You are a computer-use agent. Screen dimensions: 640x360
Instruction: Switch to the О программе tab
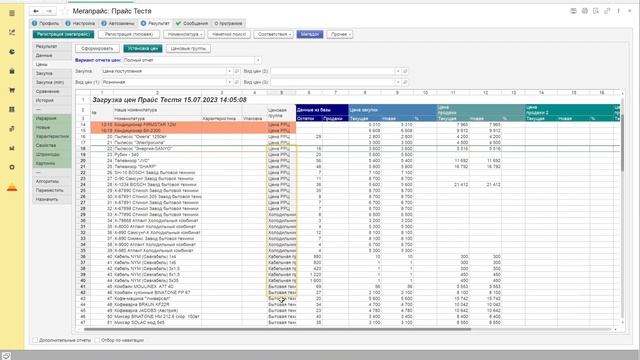228,23
